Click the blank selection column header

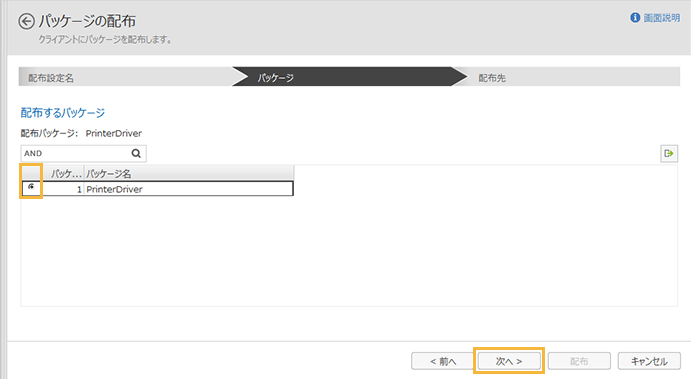32,173
